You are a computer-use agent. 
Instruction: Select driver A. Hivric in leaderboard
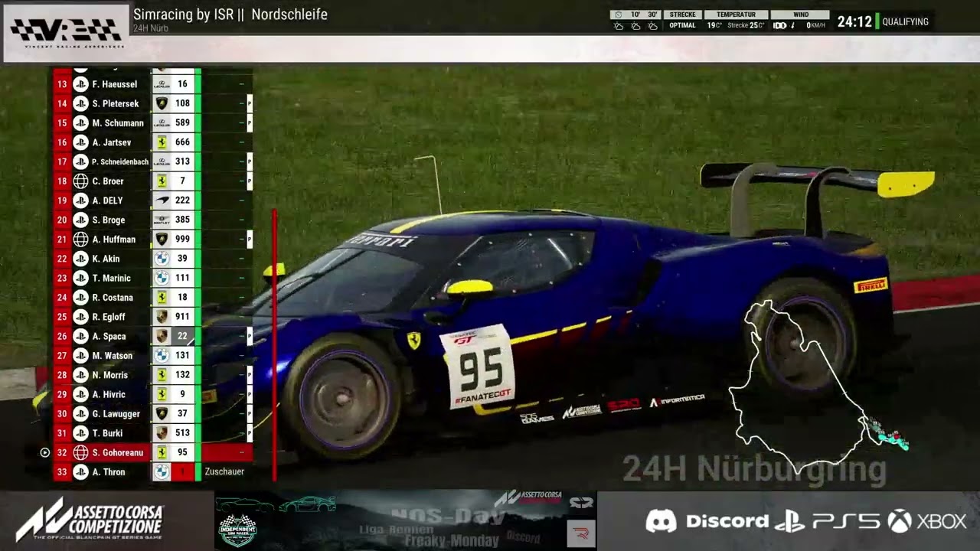click(x=108, y=394)
